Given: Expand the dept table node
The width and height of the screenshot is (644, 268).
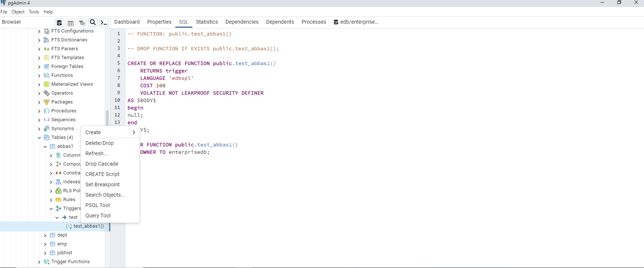Looking at the screenshot, I should click(x=45, y=235).
